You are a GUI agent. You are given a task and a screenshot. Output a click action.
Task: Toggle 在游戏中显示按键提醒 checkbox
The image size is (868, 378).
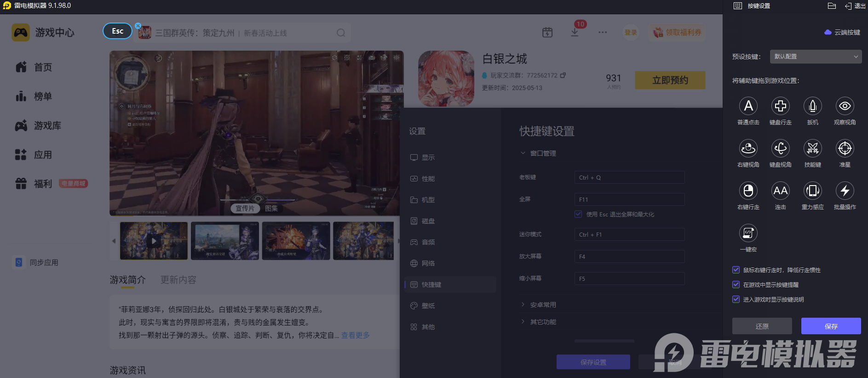click(x=736, y=285)
